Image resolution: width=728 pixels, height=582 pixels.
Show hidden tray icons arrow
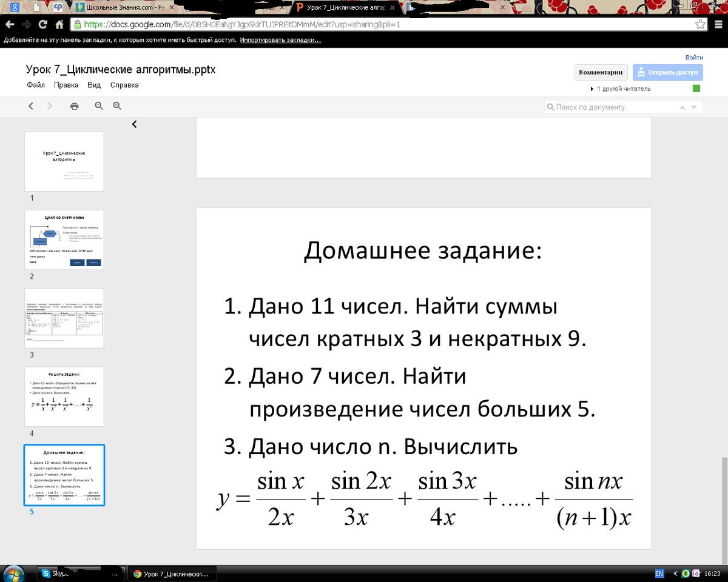pyautogui.click(x=675, y=573)
